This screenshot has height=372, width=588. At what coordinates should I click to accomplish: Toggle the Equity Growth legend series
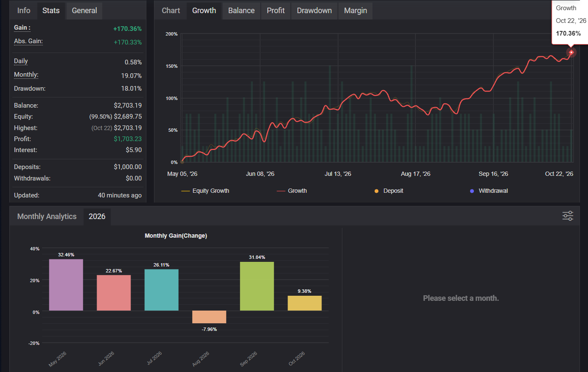pyautogui.click(x=205, y=191)
